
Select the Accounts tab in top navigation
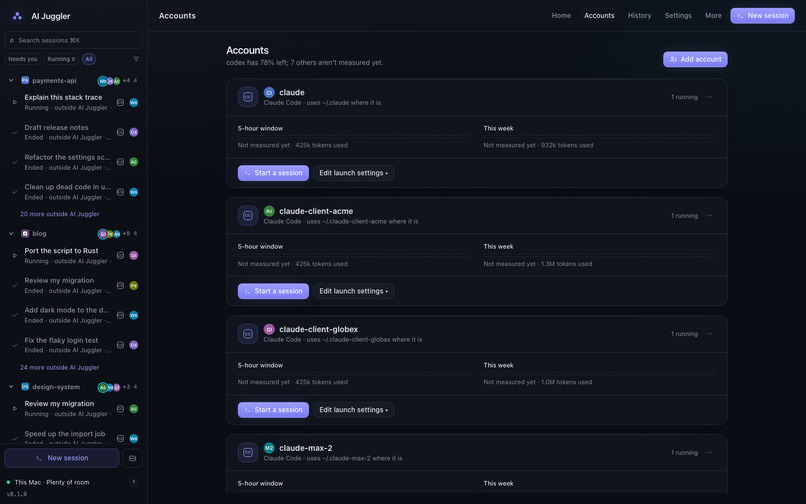[x=599, y=16]
